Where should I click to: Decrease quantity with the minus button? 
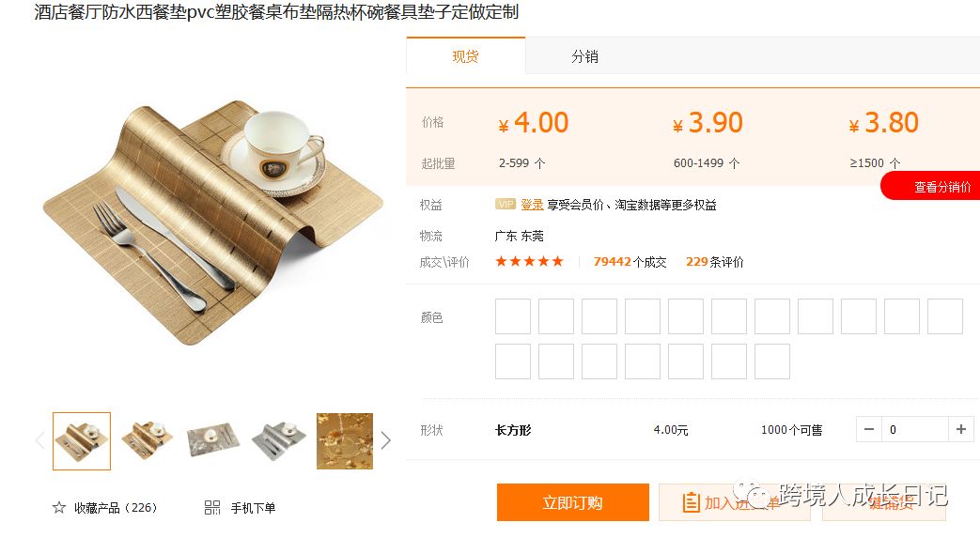pos(869,429)
